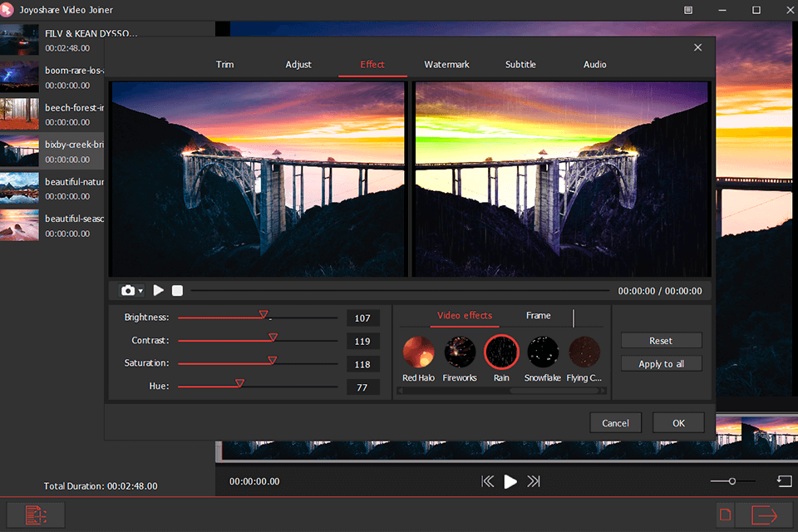Screen dimensions: 798x532
Task: Click the Reset button
Action: [x=661, y=340]
